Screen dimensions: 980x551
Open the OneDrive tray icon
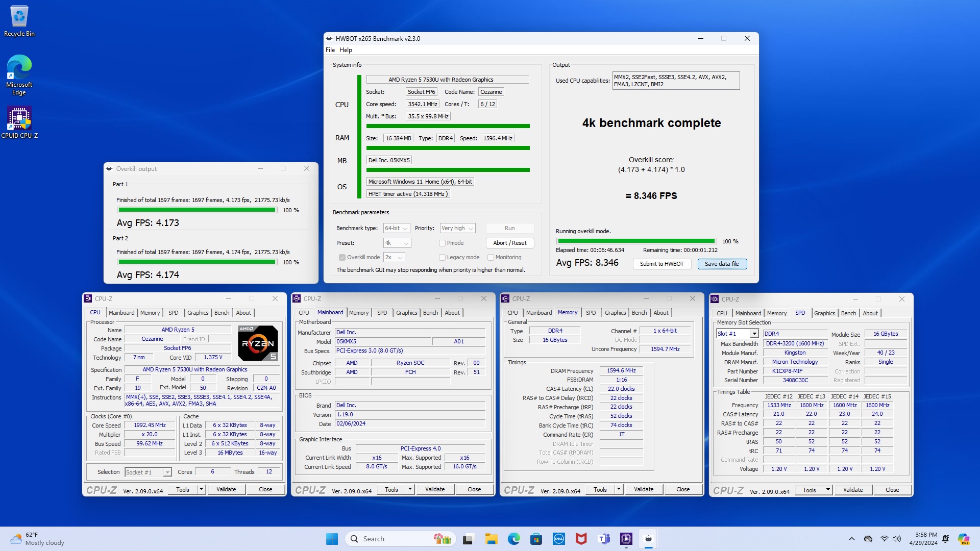(x=868, y=539)
